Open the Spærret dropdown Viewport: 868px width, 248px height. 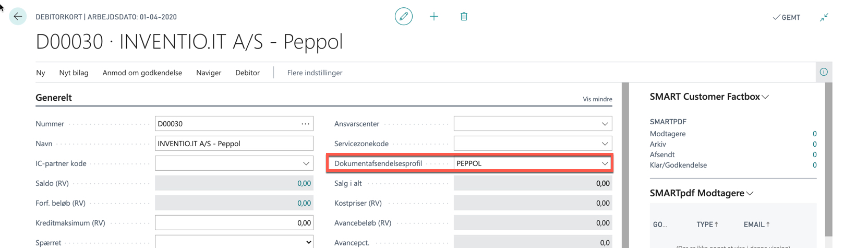click(234, 242)
